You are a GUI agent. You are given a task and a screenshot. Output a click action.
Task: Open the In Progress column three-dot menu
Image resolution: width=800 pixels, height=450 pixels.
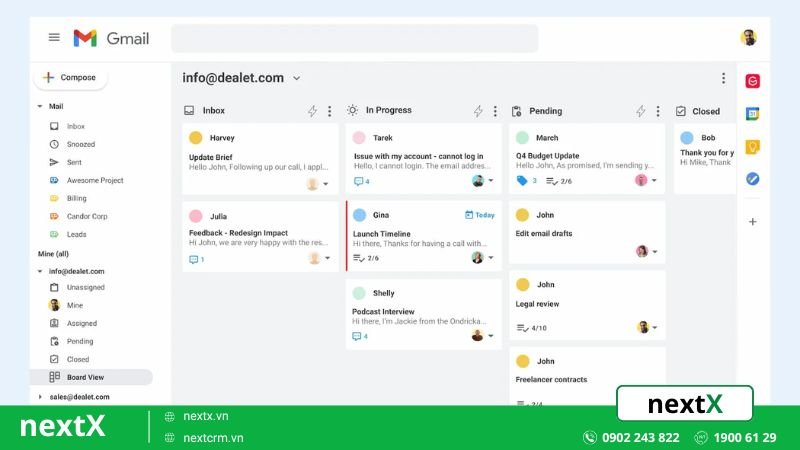point(495,111)
